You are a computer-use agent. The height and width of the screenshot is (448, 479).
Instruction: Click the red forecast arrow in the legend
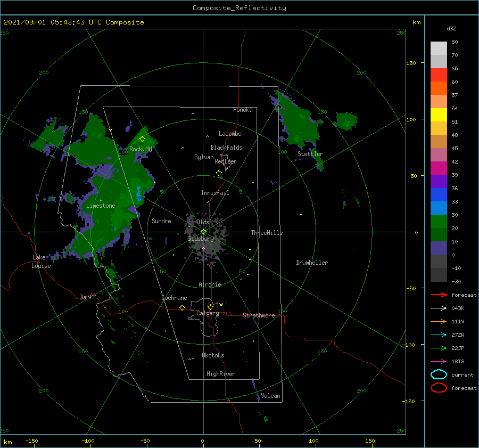(439, 295)
